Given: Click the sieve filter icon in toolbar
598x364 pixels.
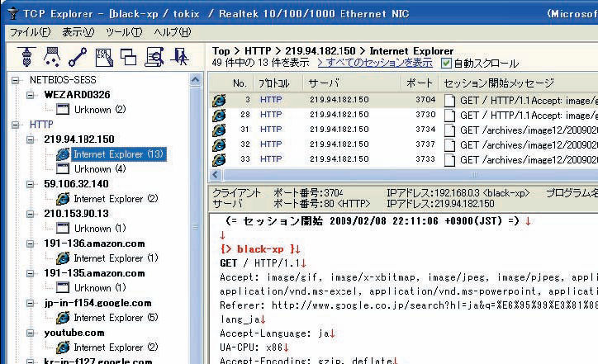Looking at the screenshot, I should point(52,57).
